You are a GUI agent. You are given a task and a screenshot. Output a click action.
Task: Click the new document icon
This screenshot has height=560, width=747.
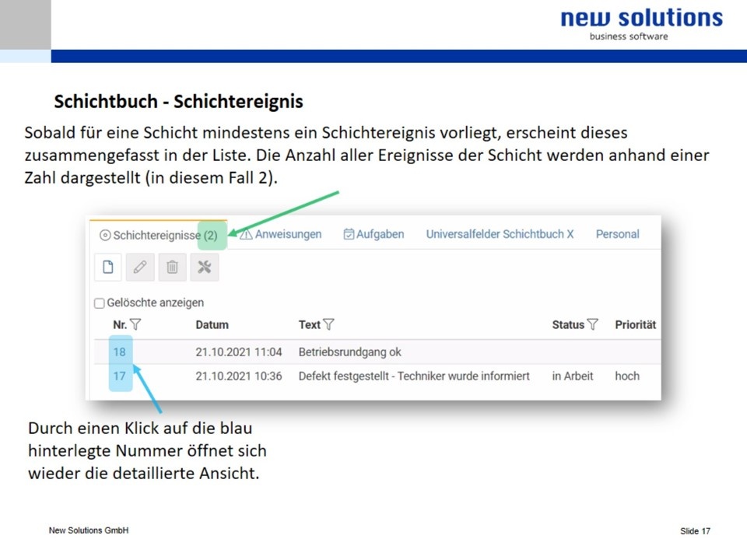pyautogui.click(x=107, y=268)
